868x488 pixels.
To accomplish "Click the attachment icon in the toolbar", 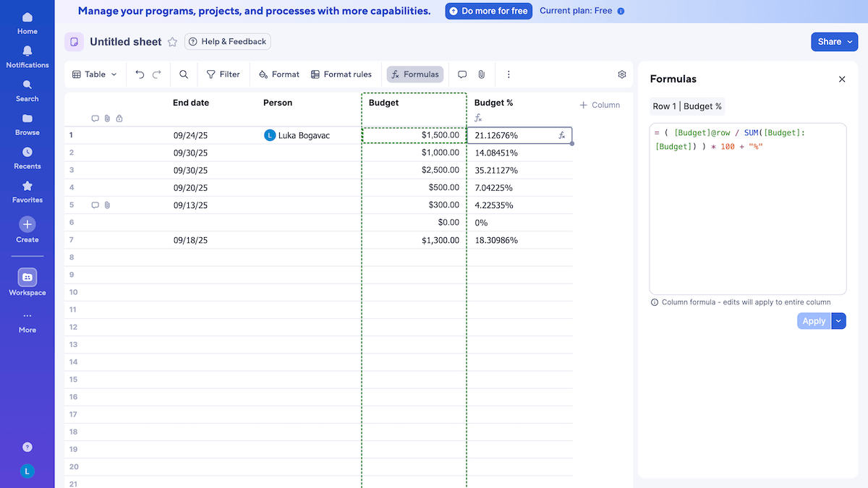I will pyautogui.click(x=480, y=74).
